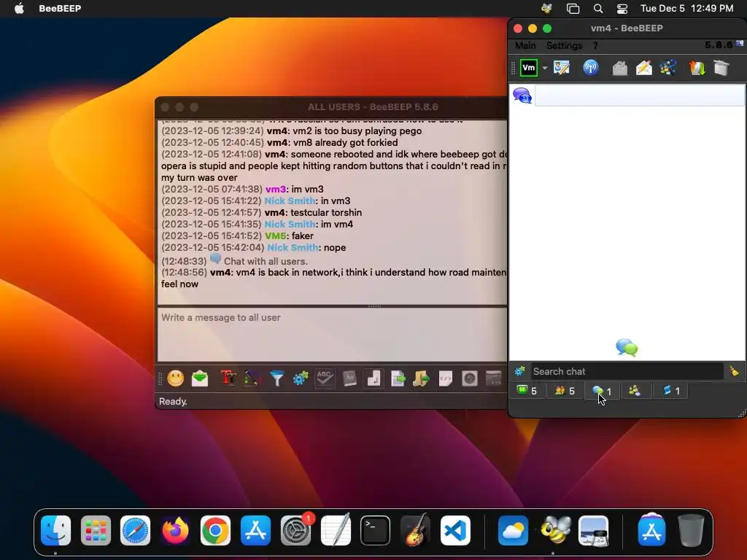
Task: Open the ? help menu
Action: (x=595, y=45)
